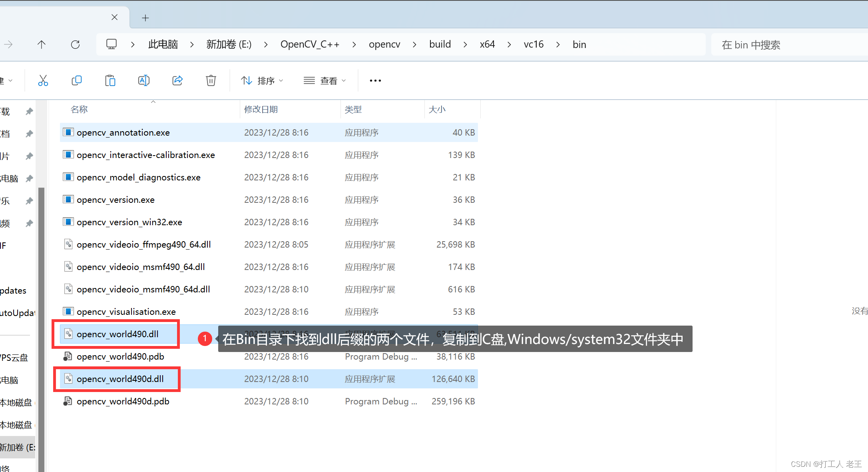Click the opencv_world490d.pdb file icon
The width and height of the screenshot is (868, 472).
coord(68,401)
